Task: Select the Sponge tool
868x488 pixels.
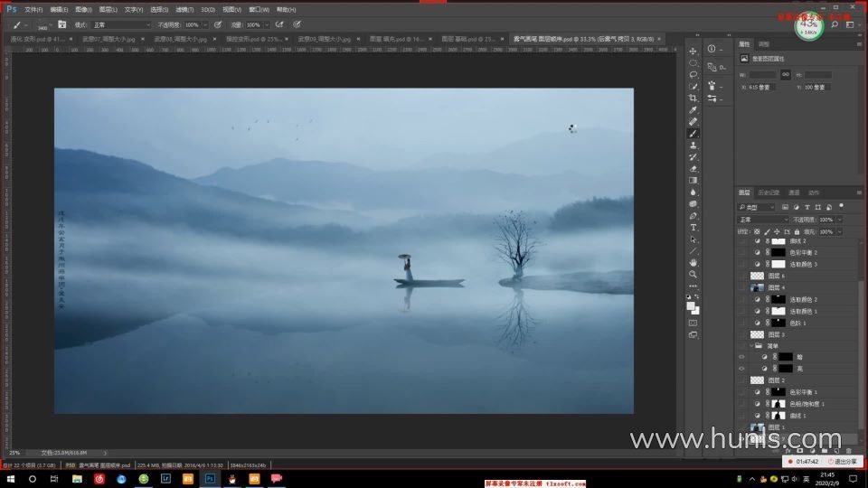Action: (x=693, y=203)
